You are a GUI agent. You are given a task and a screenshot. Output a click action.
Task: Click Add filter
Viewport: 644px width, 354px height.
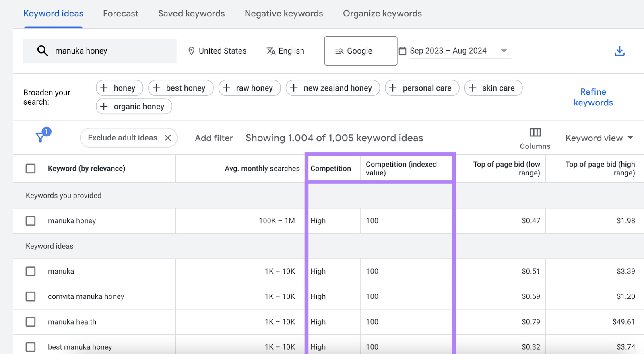214,138
